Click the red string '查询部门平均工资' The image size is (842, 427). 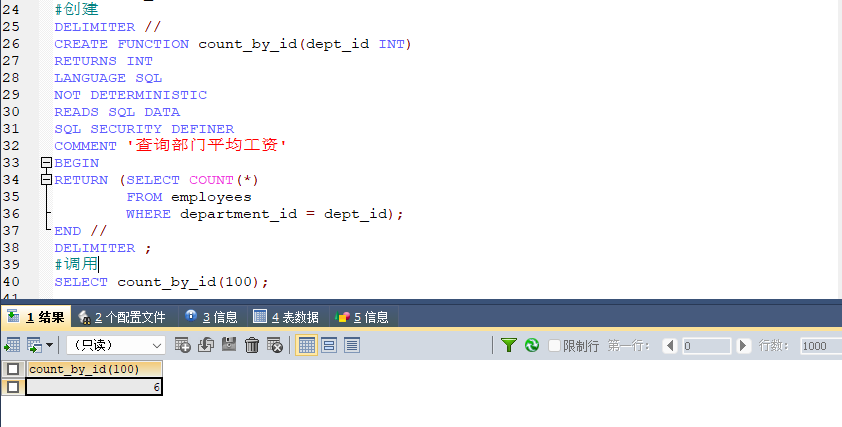pos(207,145)
